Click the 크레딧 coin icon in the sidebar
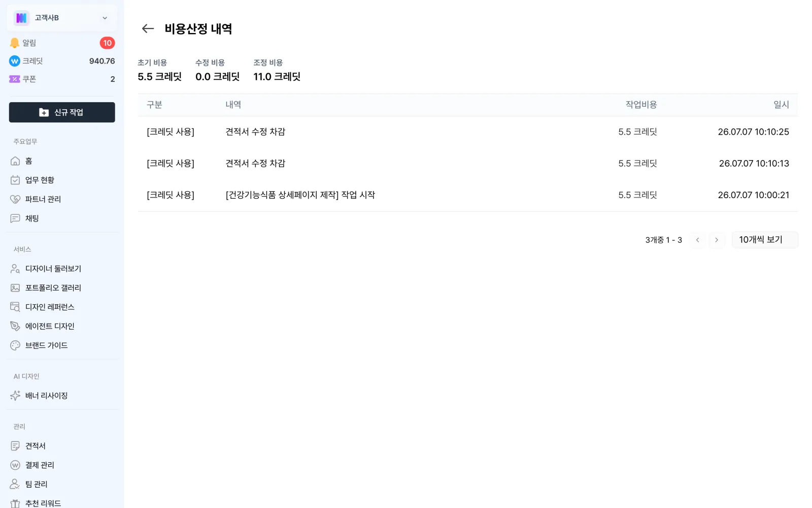The image size is (812, 508). point(15,61)
